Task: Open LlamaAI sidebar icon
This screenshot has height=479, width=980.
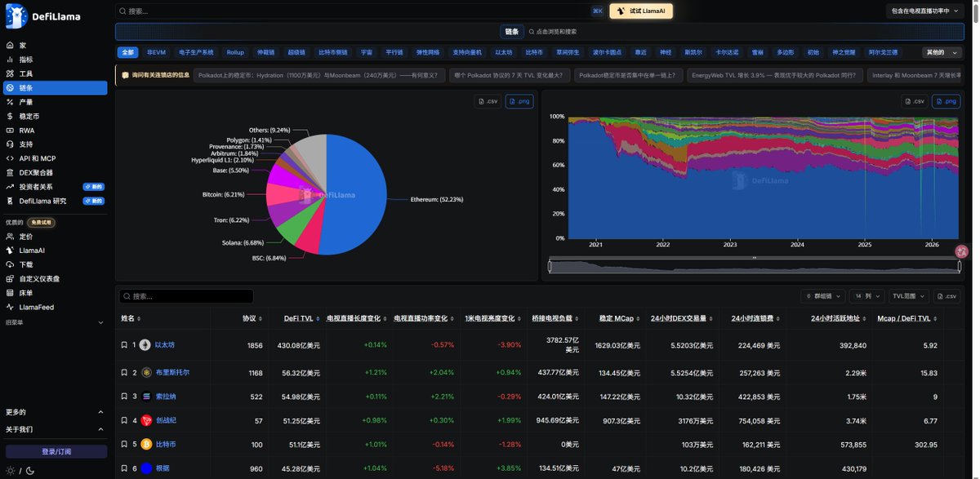Action: click(10, 251)
